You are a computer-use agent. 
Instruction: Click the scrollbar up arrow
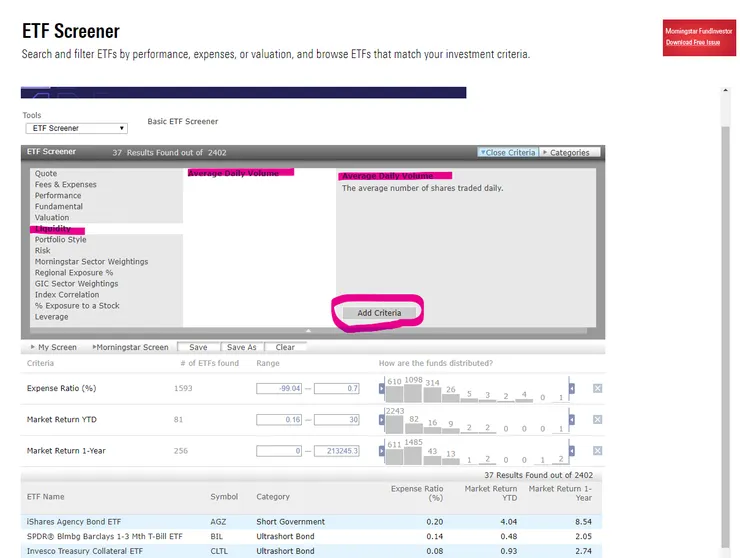point(725,90)
